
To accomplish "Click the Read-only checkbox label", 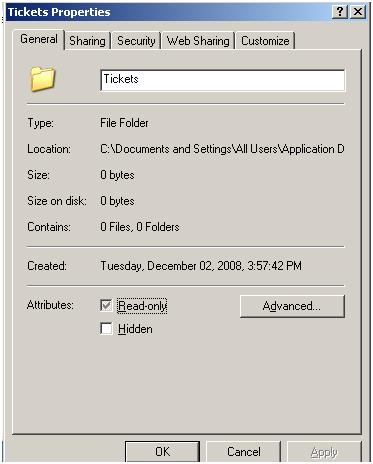I will (142, 306).
